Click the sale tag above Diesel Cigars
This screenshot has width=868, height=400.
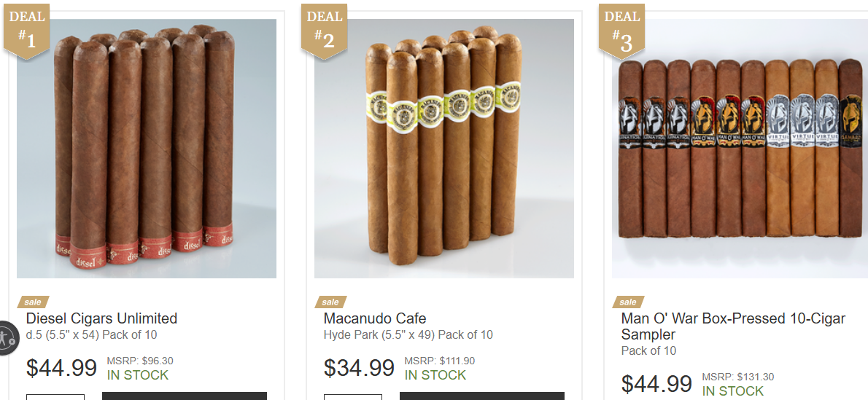(x=33, y=302)
